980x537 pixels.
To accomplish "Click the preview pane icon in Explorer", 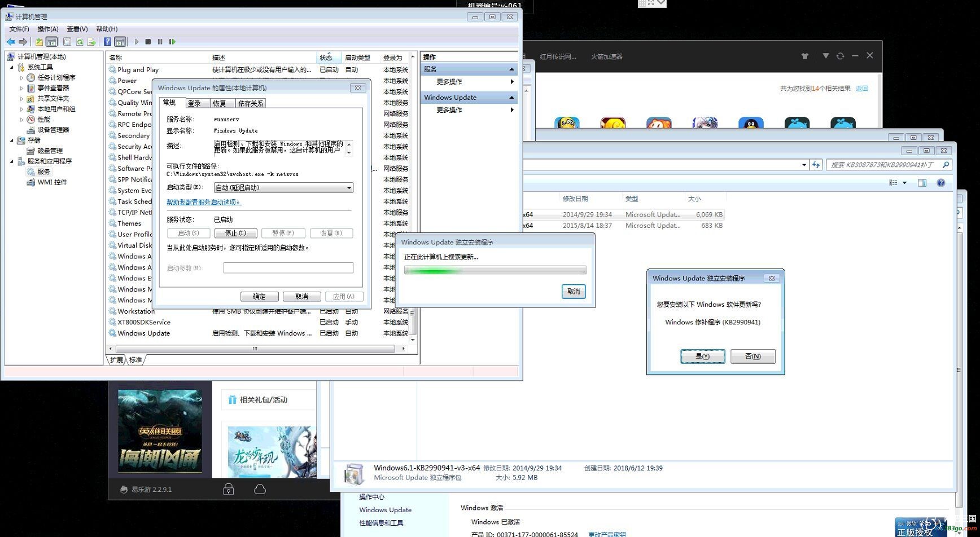I will (x=922, y=183).
